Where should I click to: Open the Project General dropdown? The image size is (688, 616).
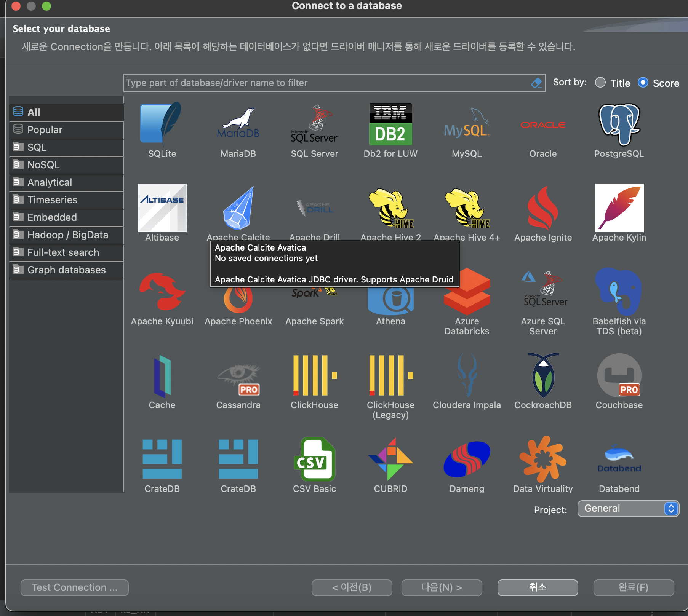click(x=629, y=509)
